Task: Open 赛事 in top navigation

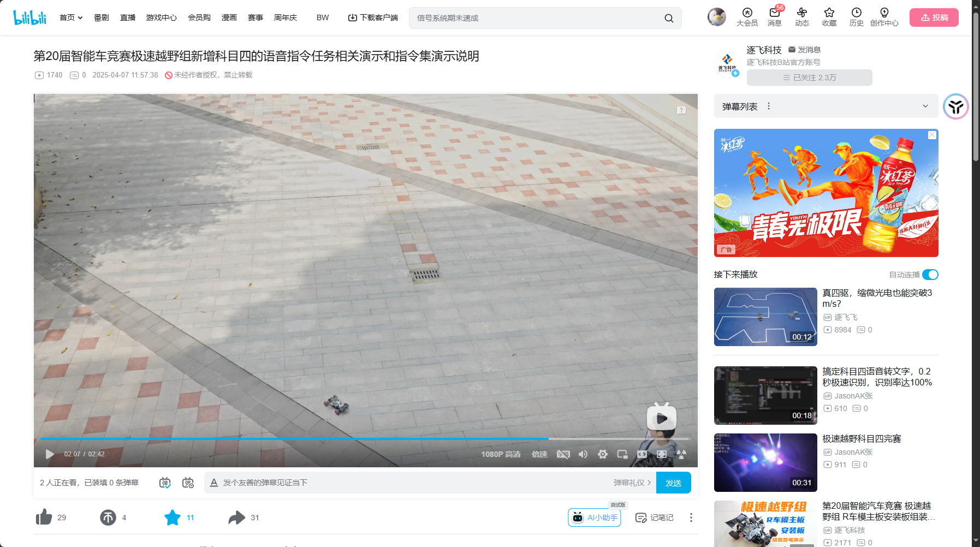Action: pos(256,17)
